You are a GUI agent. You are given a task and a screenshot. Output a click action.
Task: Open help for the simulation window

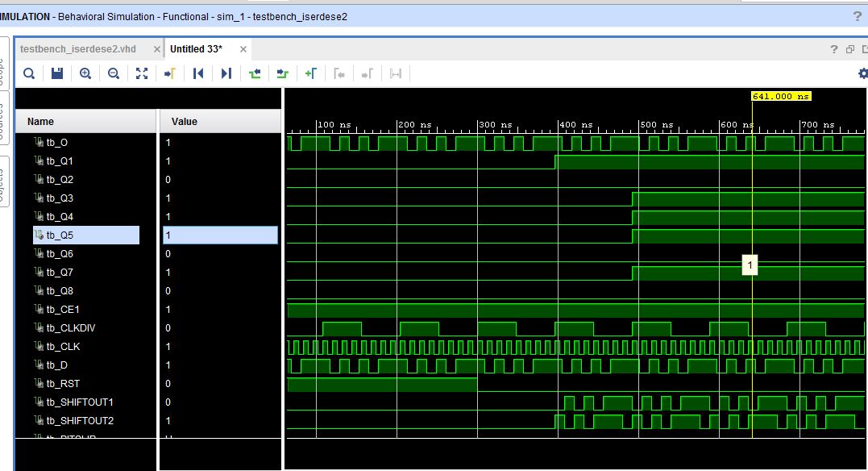coord(858,16)
